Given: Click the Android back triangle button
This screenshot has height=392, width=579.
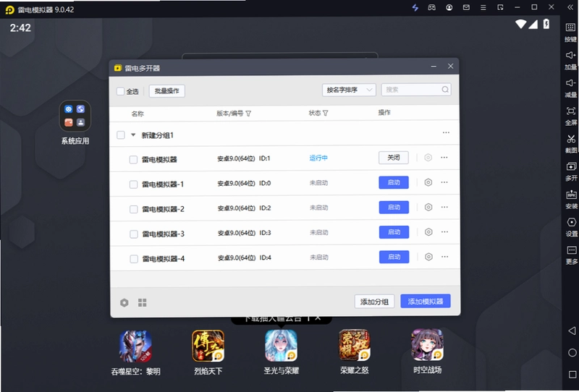Looking at the screenshot, I should (x=572, y=331).
